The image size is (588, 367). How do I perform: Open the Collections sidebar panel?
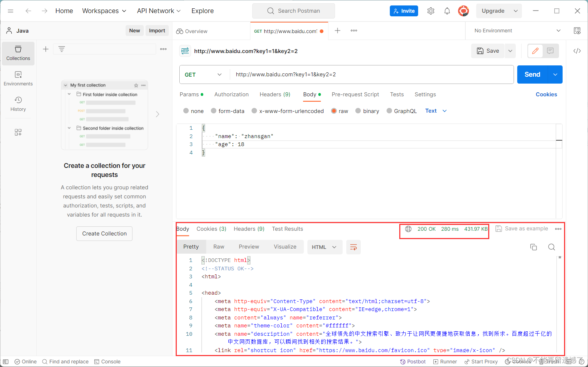point(18,53)
